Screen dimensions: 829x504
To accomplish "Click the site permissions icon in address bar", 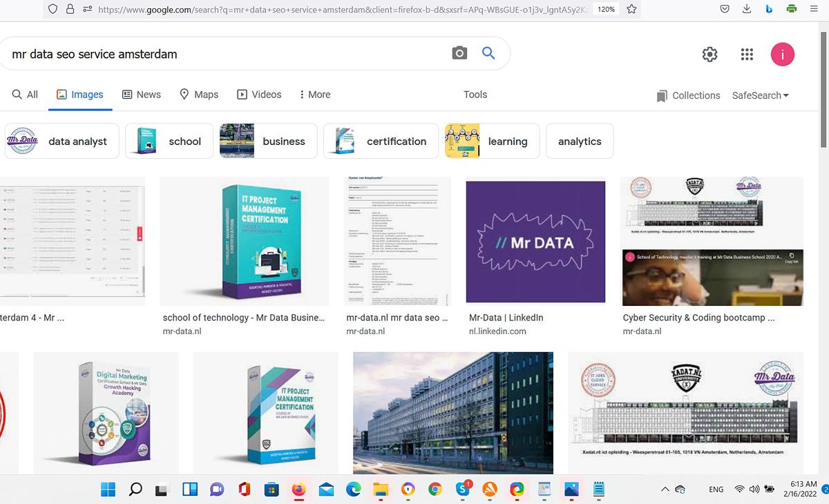I will point(87,9).
